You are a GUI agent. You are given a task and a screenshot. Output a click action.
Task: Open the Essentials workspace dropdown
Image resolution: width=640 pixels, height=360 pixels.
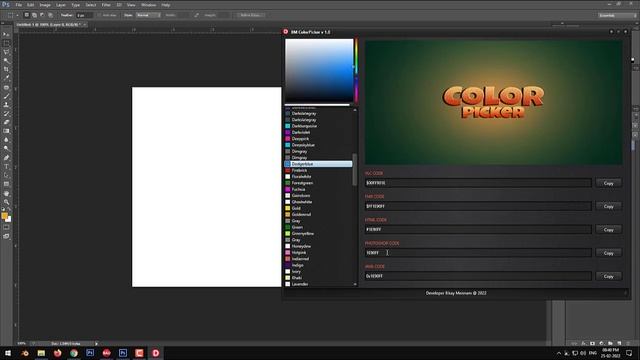pyautogui.click(x=617, y=15)
